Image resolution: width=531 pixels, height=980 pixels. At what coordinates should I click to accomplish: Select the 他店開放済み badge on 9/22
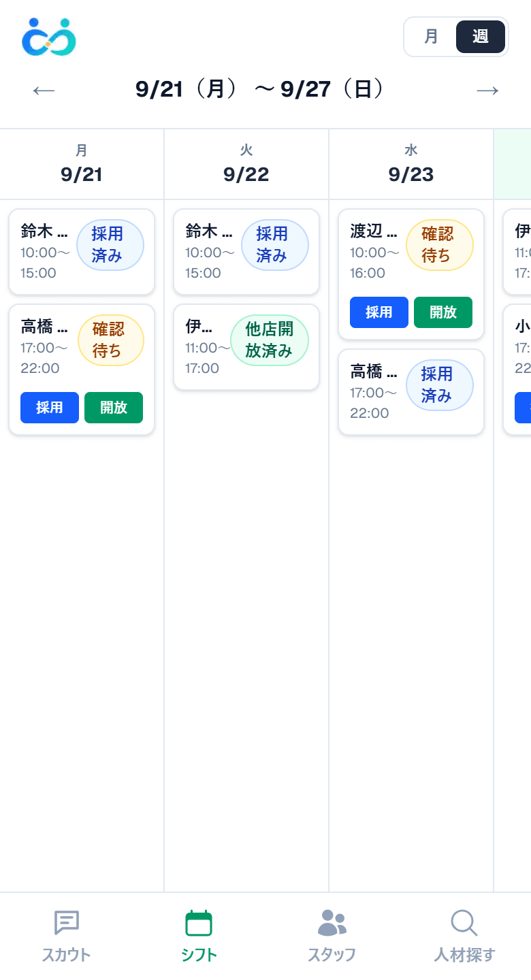270,340
